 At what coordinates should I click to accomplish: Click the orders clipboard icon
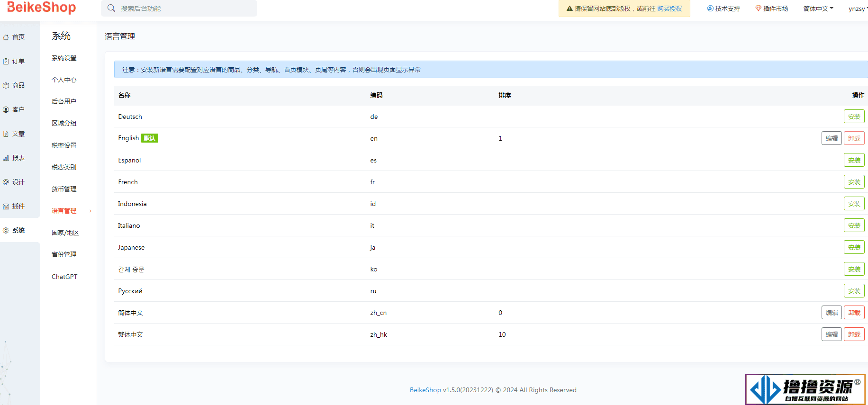click(x=6, y=61)
